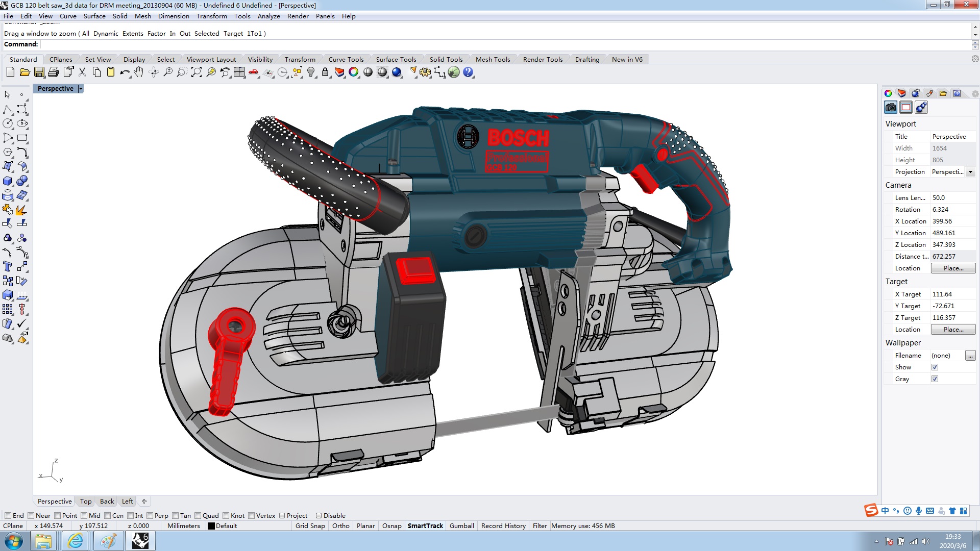Viewport: 980px width, 551px height.
Task: Switch to the Mesh Tools toolbar tab
Action: (x=493, y=60)
